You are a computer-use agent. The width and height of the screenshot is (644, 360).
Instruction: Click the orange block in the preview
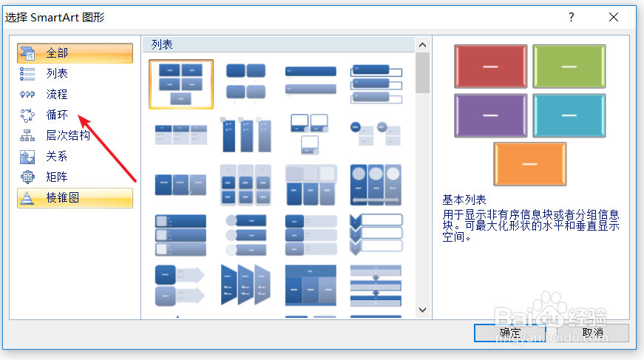click(530, 164)
